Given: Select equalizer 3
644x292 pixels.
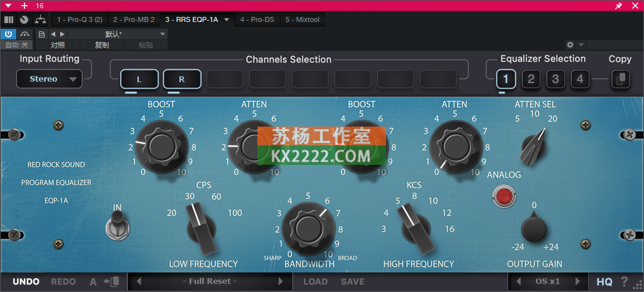Looking at the screenshot, I should coord(555,79).
